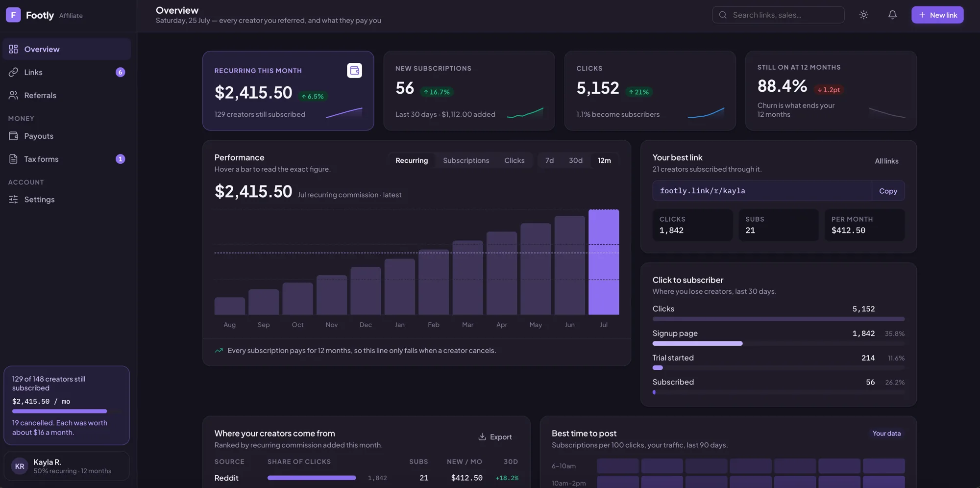Image resolution: width=980 pixels, height=488 pixels.
Task: Open notifications bell icon
Action: (892, 15)
